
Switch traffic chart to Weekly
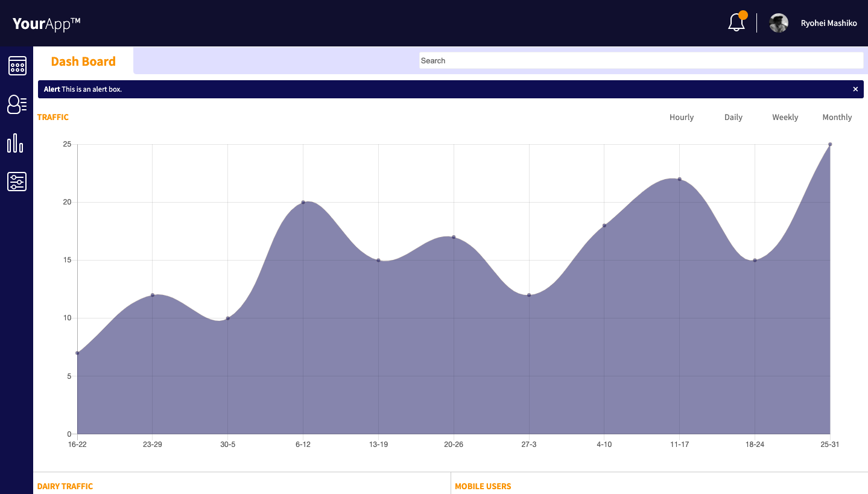(785, 118)
